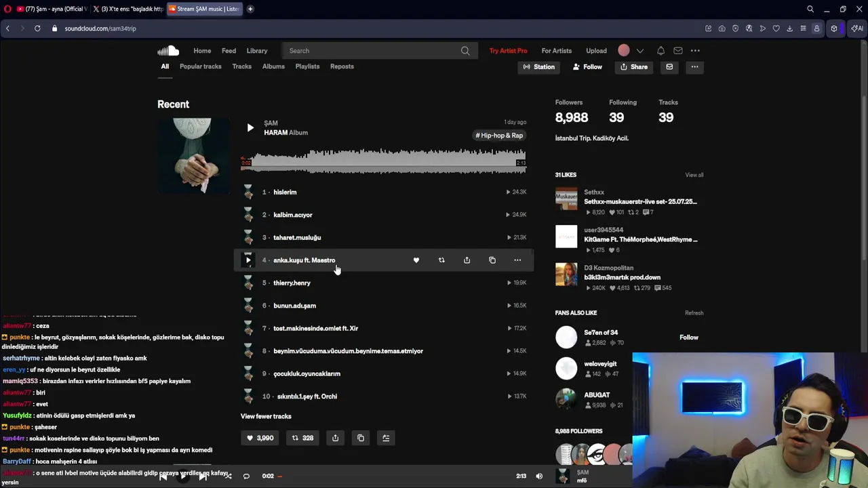Share the HARAM album via icon below tracklist
Image resolution: width=868 pixels, height=488 pixels.
[335, 438]
